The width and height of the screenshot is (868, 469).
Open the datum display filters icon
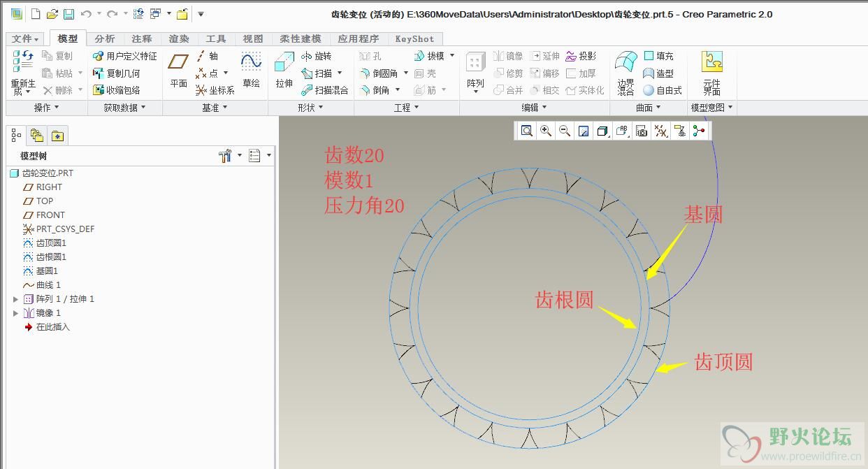coord(660,131)
